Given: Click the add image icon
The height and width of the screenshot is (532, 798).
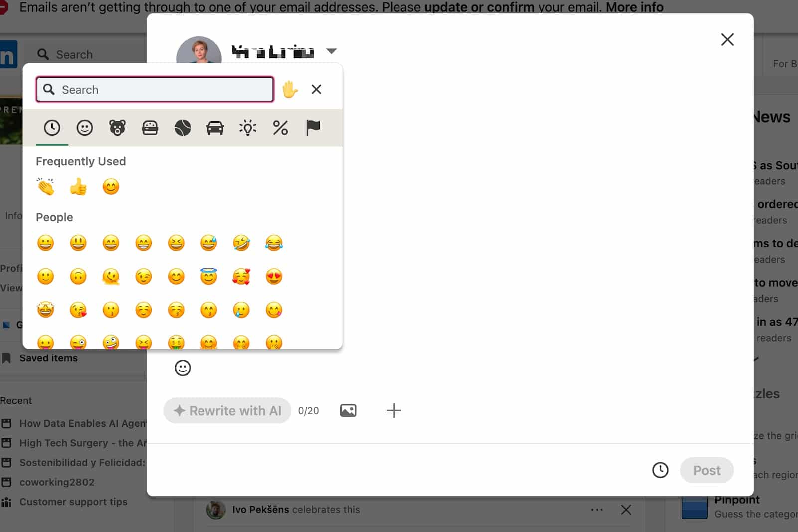Looking at the screenshot, I should (x=348, y=410).
